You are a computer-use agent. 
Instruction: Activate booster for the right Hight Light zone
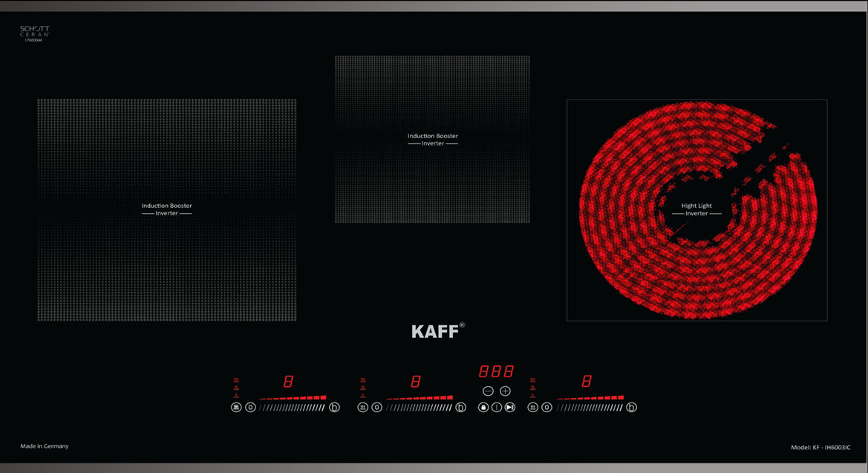(x=631, y=408)
